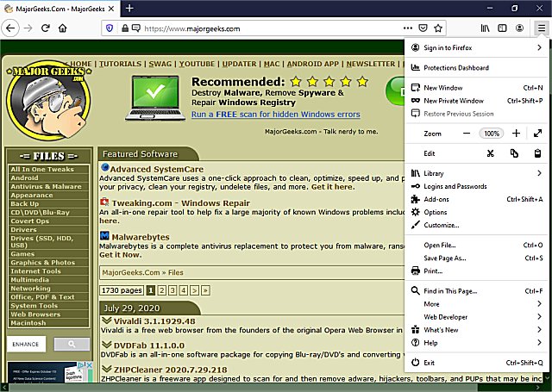Choose Save Page As...
This screenshot has height=392, width=552.
pyautogui.click(x=477, y=258)
